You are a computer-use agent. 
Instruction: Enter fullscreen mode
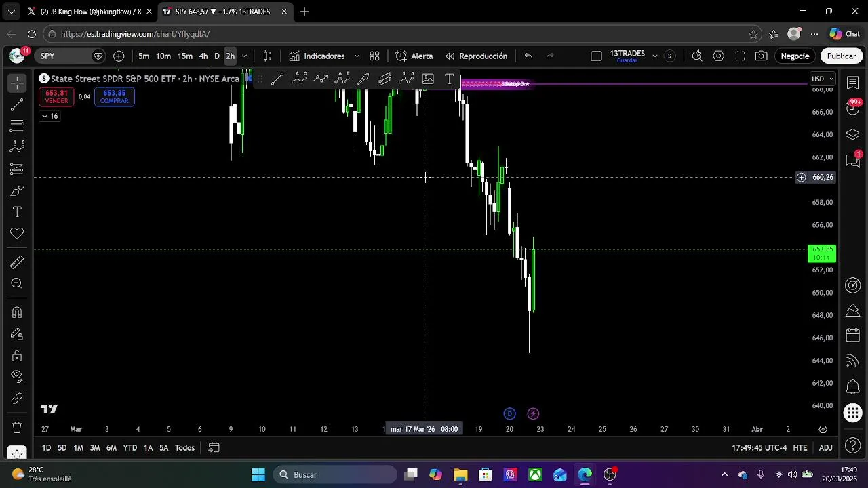741,56
